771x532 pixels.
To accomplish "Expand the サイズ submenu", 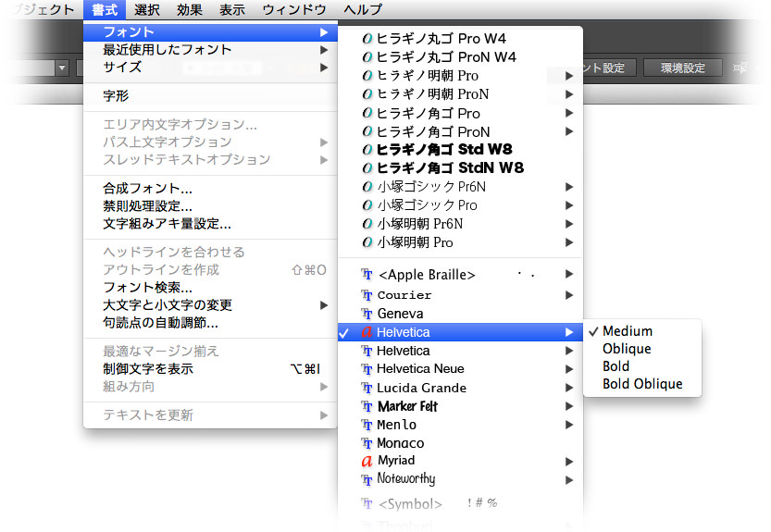I will point(210,68).
